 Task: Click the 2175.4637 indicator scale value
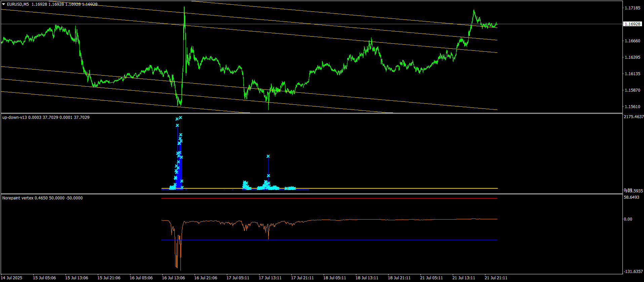tap(634, 117)
